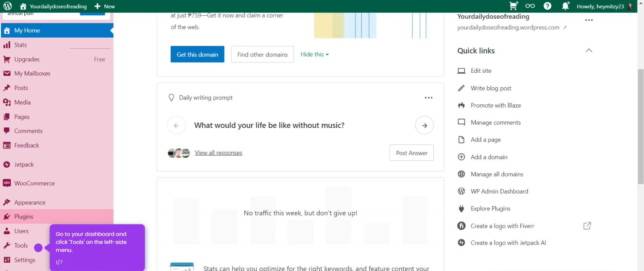This screenshot has height=271, width=644.
Task: Click the lightbulb icon by Daily writing prompt
Action: [x=171, y=98]
